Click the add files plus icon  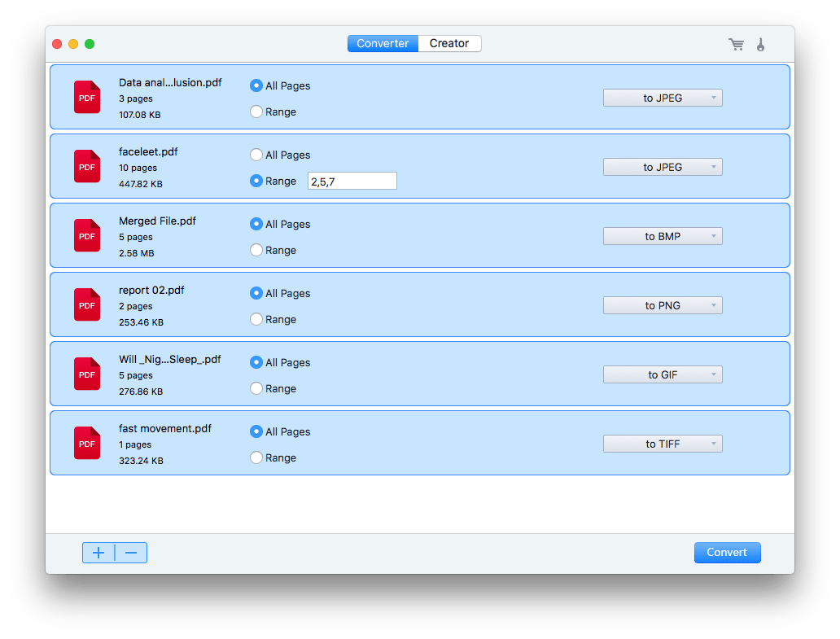coord(98,552)
